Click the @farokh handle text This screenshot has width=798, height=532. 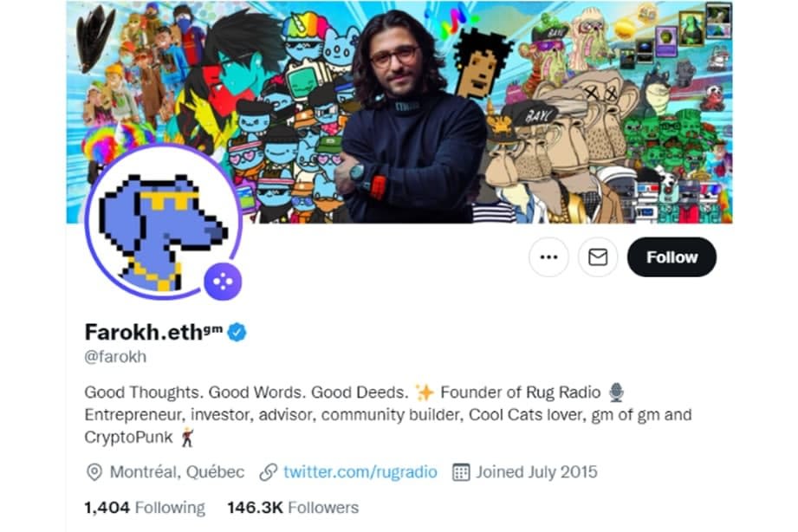click(115, 357)
